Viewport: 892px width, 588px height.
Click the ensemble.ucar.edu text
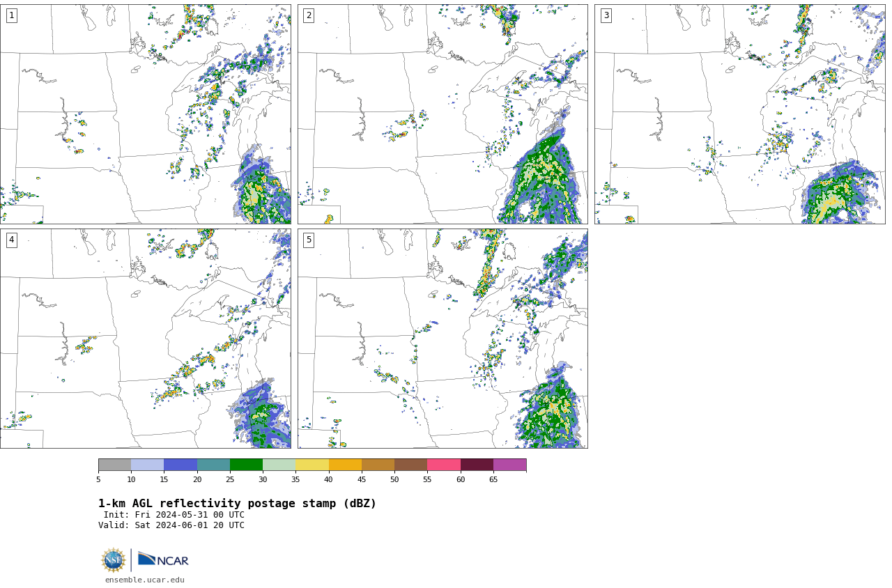coord(145,580)
